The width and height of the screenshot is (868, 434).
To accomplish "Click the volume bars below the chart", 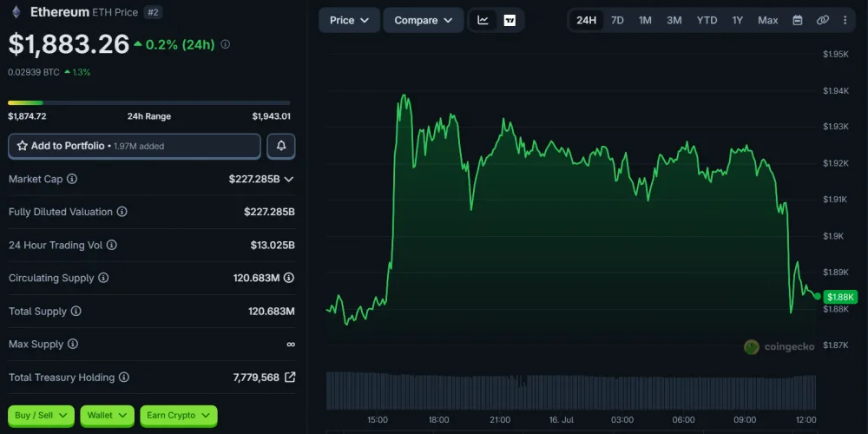I will pos(571,391).
